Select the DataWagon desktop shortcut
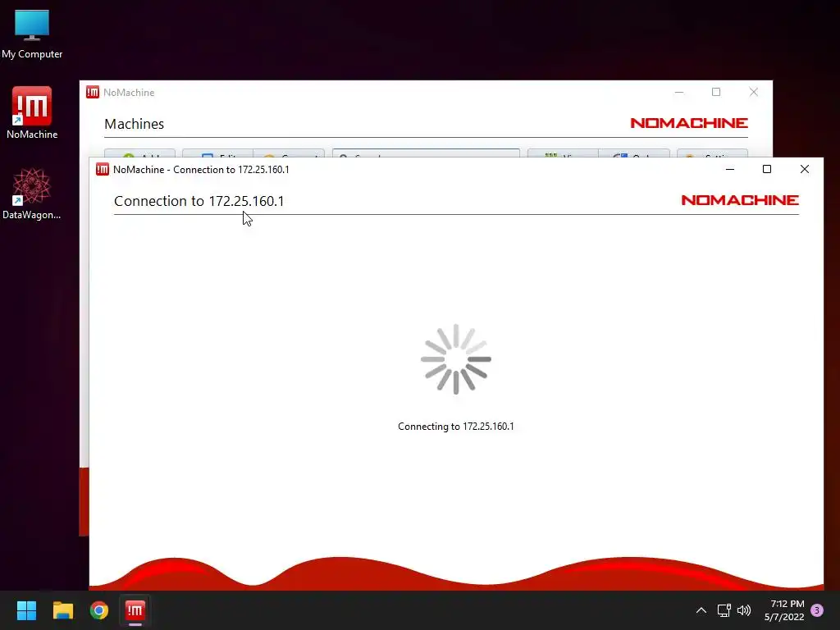Viewport: 840px width, 630px height. [x=32, y=194]
